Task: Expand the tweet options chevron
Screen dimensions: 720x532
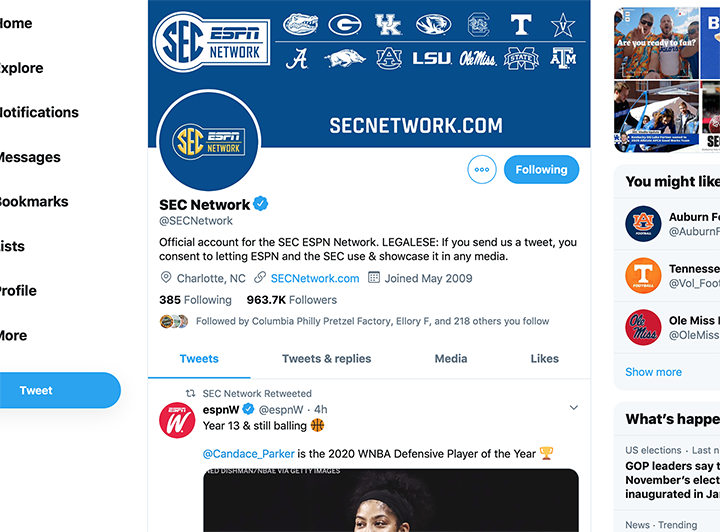Action: pos(574,408)
